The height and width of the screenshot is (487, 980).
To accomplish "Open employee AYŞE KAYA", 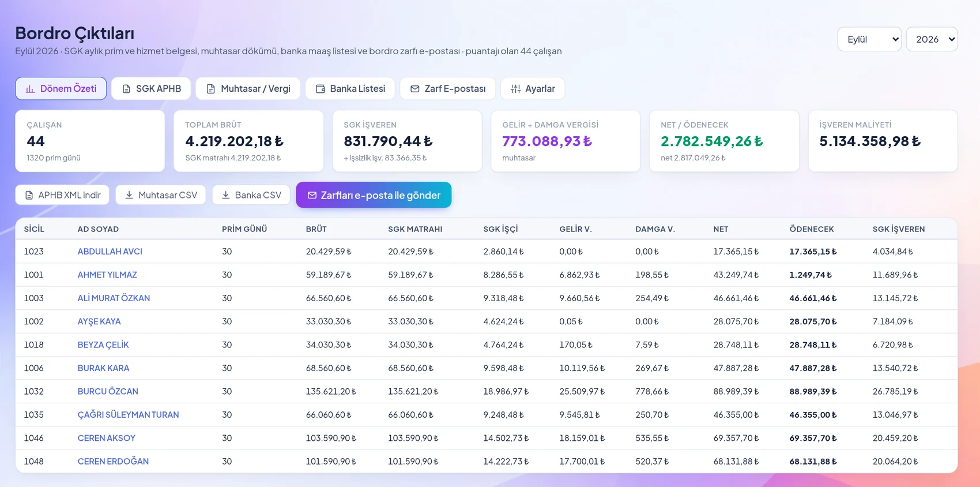I will (99, 321).
